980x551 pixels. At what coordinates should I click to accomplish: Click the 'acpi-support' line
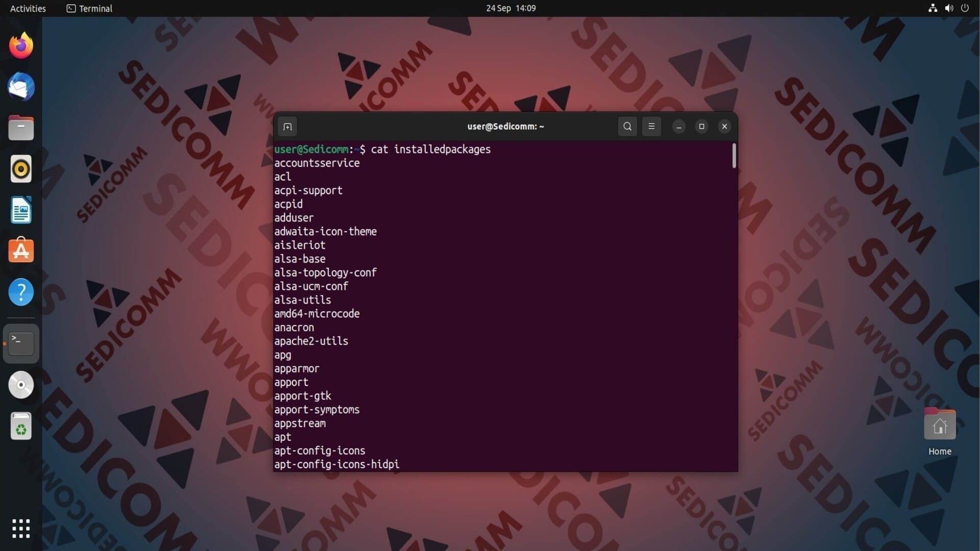click(x=308, y=190)
